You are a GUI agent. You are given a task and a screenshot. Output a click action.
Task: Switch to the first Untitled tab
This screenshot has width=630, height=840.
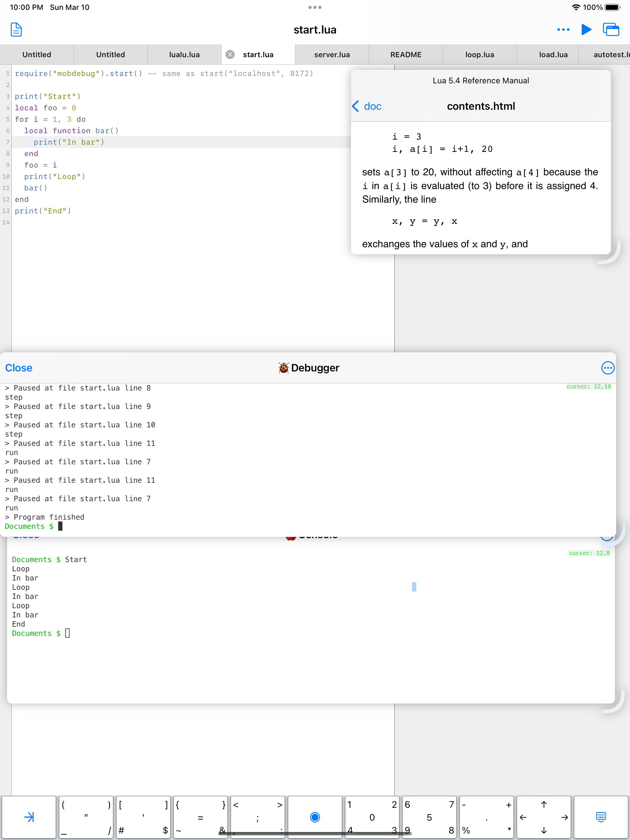pyautogui.click(x=37, y=54)
